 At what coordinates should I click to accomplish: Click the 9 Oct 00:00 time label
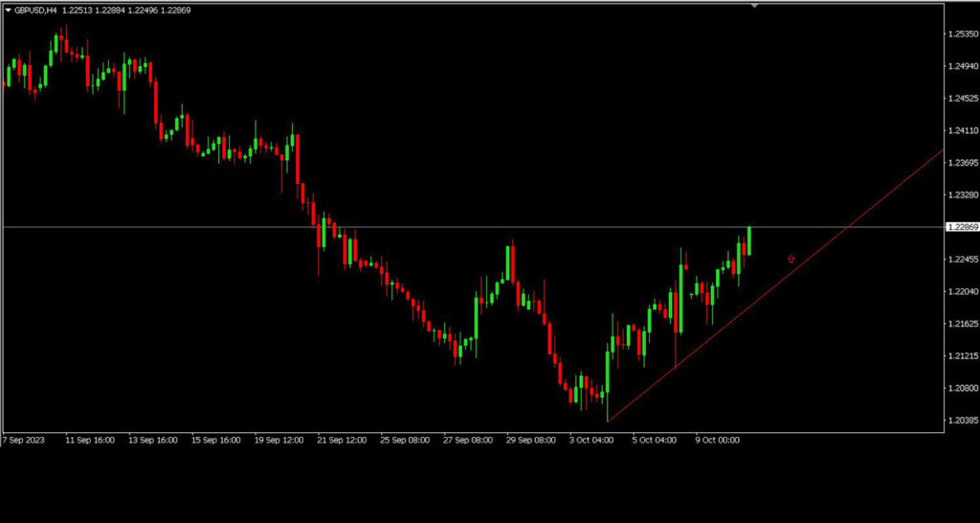point(718,440)
